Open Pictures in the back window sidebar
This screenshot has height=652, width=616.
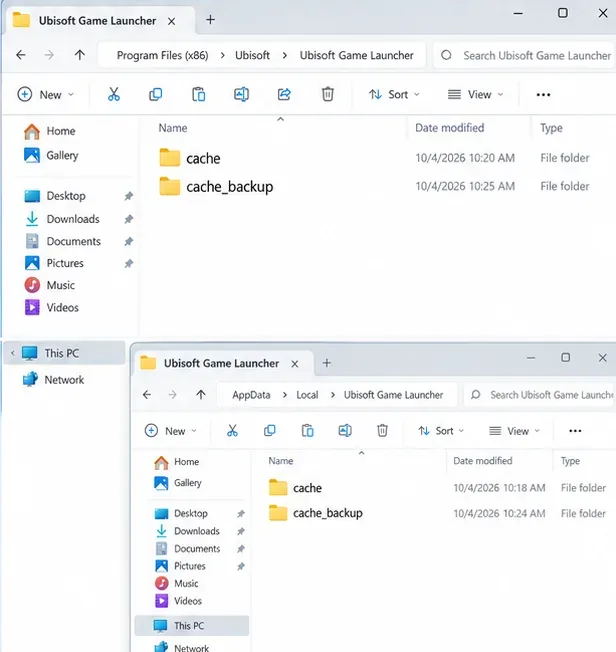(x=65, y=263)
